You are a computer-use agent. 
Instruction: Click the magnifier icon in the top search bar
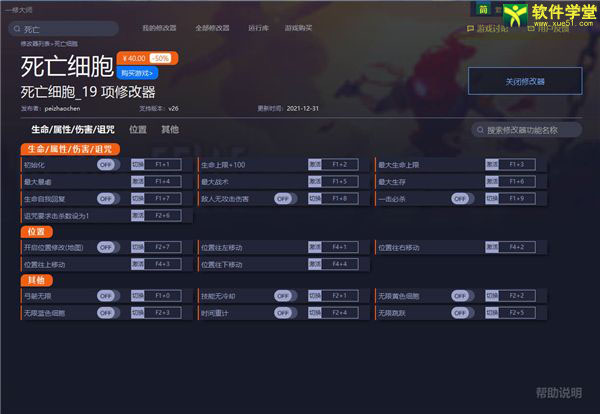click(x=15, y=30)
